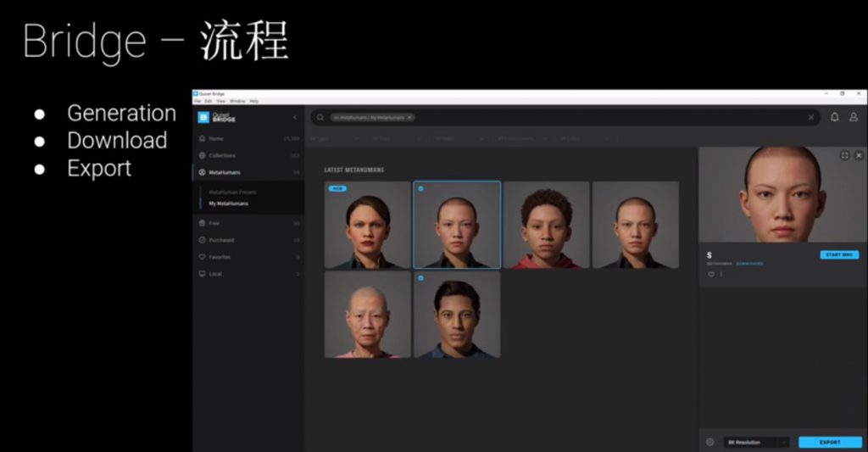The height and width of the screenshot is (452, 868).
Task: Open the 8K Resolution dropdown
Action: 756,442
